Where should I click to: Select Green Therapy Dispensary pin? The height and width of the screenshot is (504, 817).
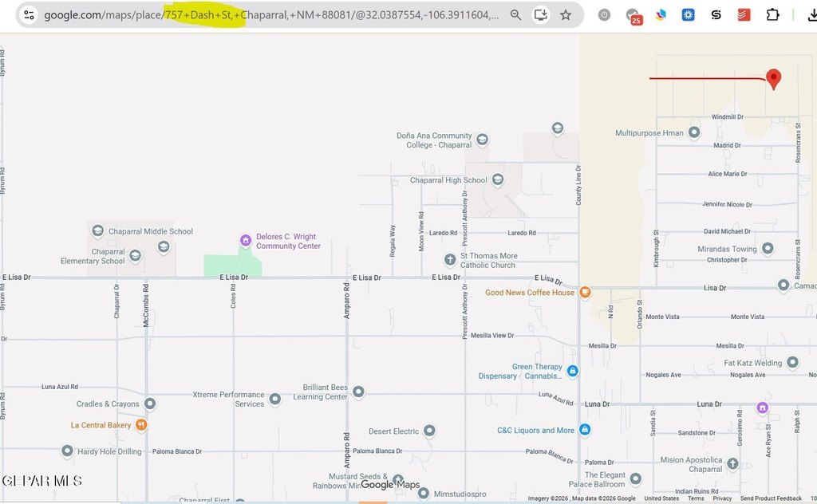[573, 371]
